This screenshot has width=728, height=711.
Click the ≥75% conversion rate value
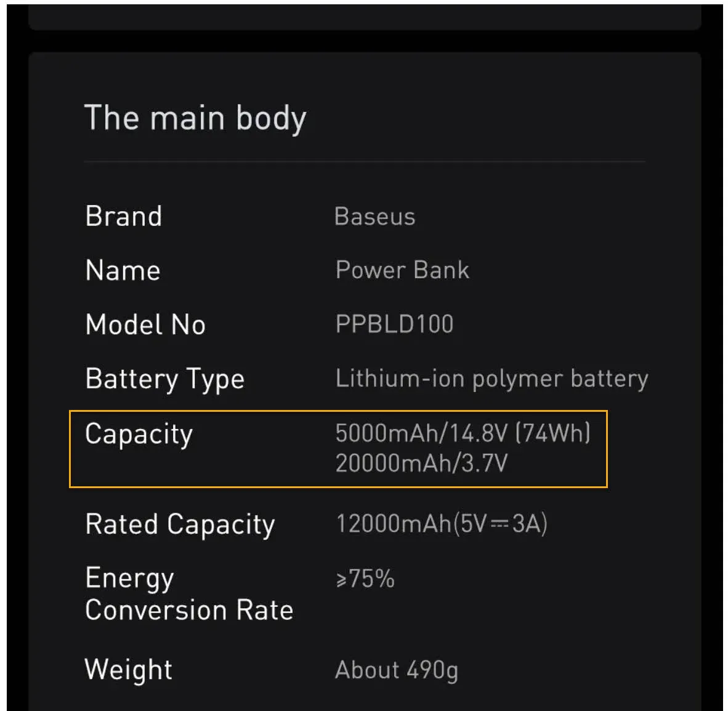[365, 579]
